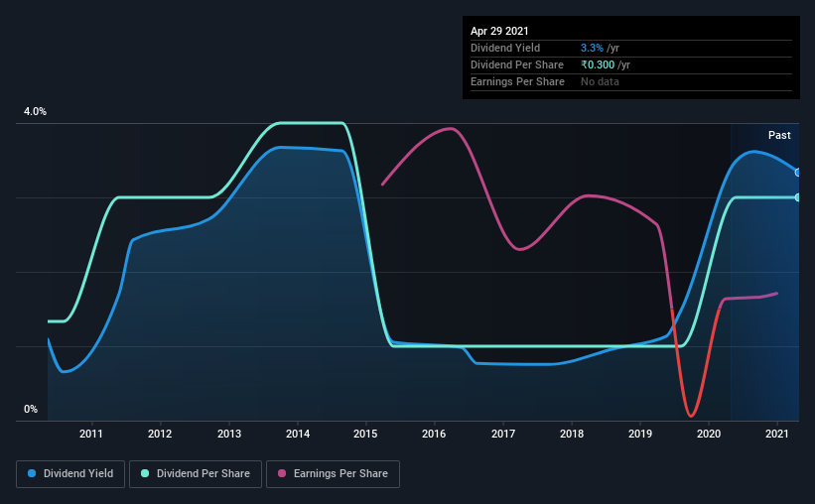Click the 2019 x-axis label
Image resolution: width=815 pixels, height=504 pixels.
(640, 434)
